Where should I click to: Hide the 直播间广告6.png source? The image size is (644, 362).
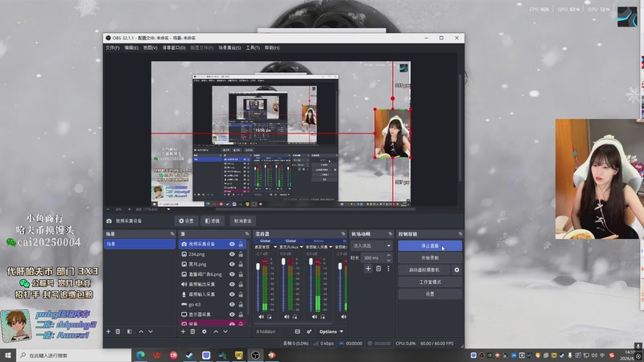(232, 274)
